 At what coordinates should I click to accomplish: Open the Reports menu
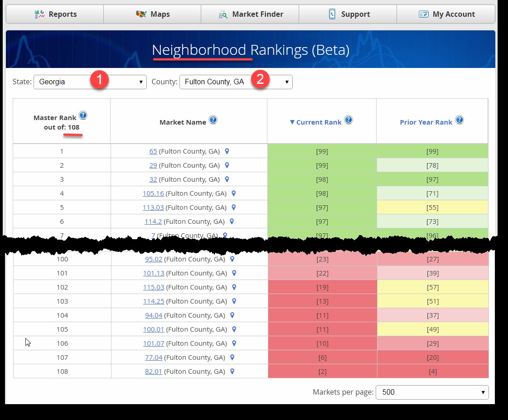tap(55, 14)
